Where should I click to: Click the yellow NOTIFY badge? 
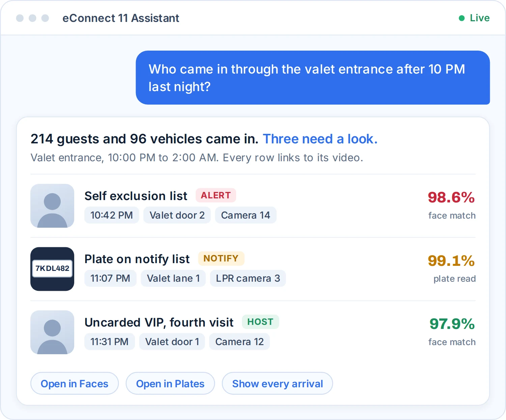[x=221, y=258]
